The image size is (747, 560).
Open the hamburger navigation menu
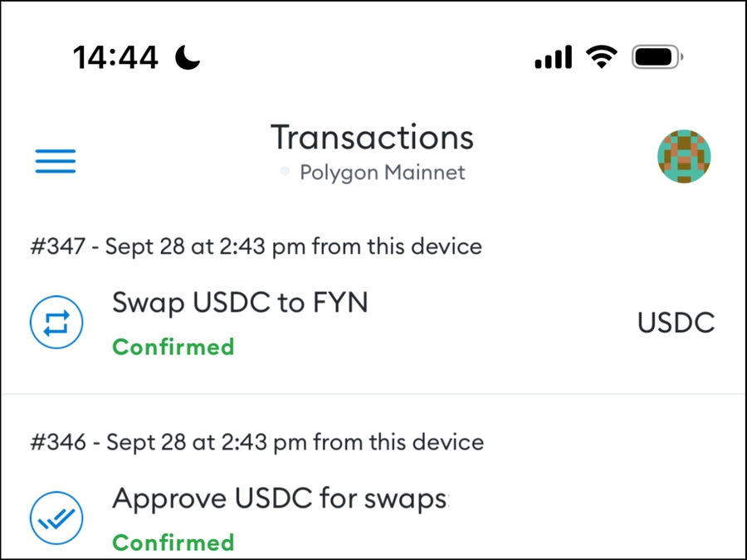(x=55, y=160)
